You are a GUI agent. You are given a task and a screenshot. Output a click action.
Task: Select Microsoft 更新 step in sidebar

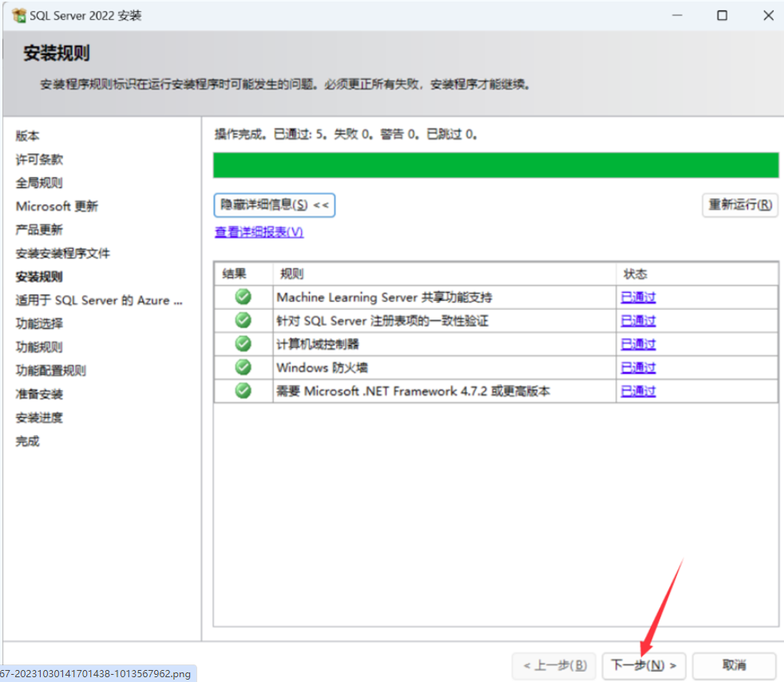[57, 207]
